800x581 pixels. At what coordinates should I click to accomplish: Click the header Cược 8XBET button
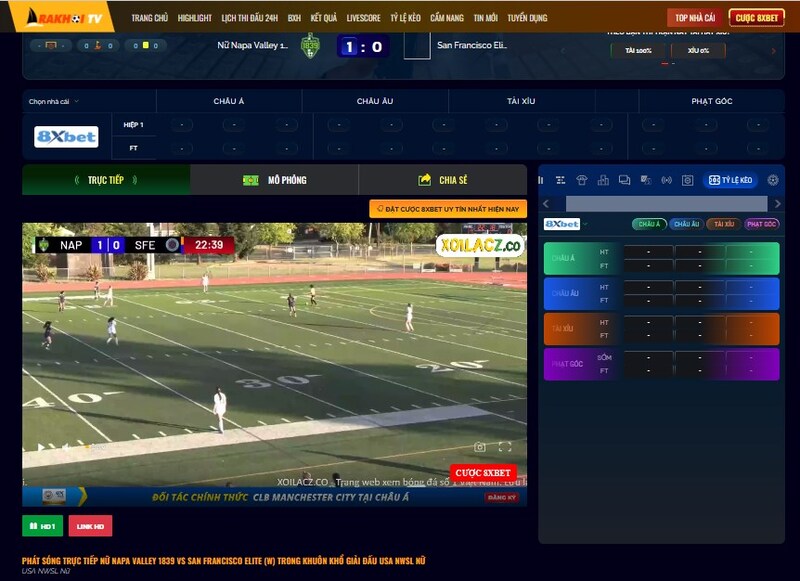757,18
